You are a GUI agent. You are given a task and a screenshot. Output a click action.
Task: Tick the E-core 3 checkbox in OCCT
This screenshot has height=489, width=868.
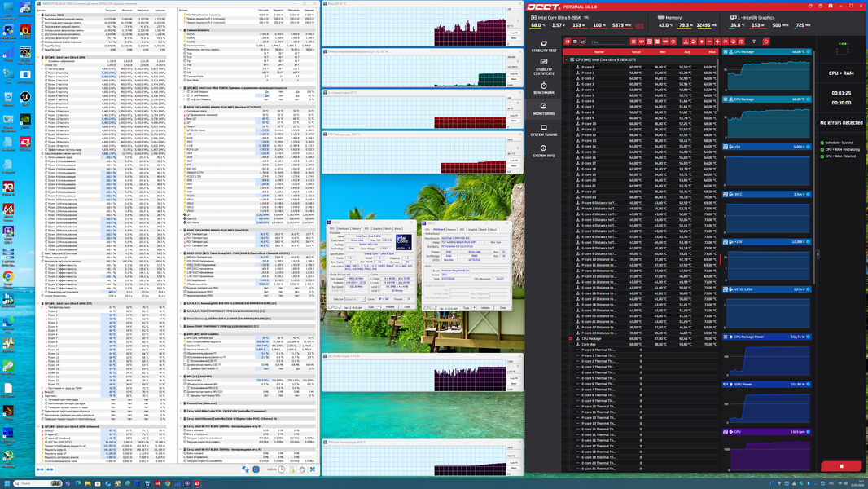pyautogui.click(x=570, y=84)
